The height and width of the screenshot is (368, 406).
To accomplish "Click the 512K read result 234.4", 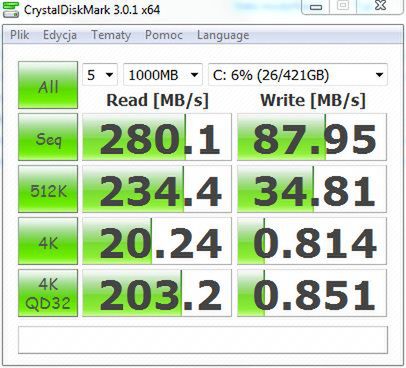I will point(157,189).
